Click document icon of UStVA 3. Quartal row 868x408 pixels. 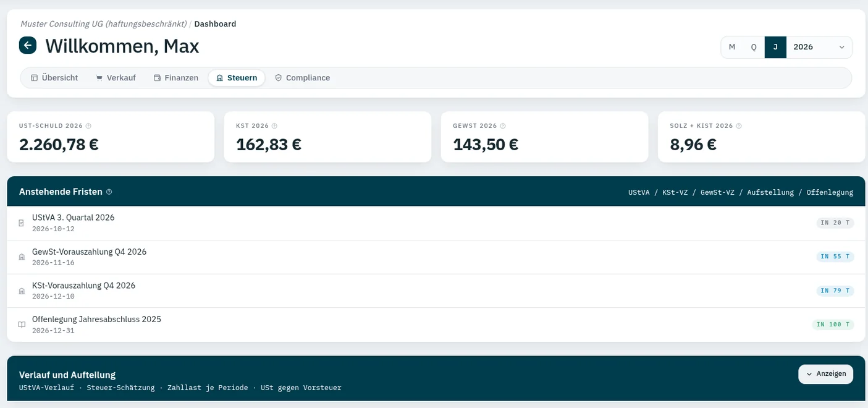(22, 223)
